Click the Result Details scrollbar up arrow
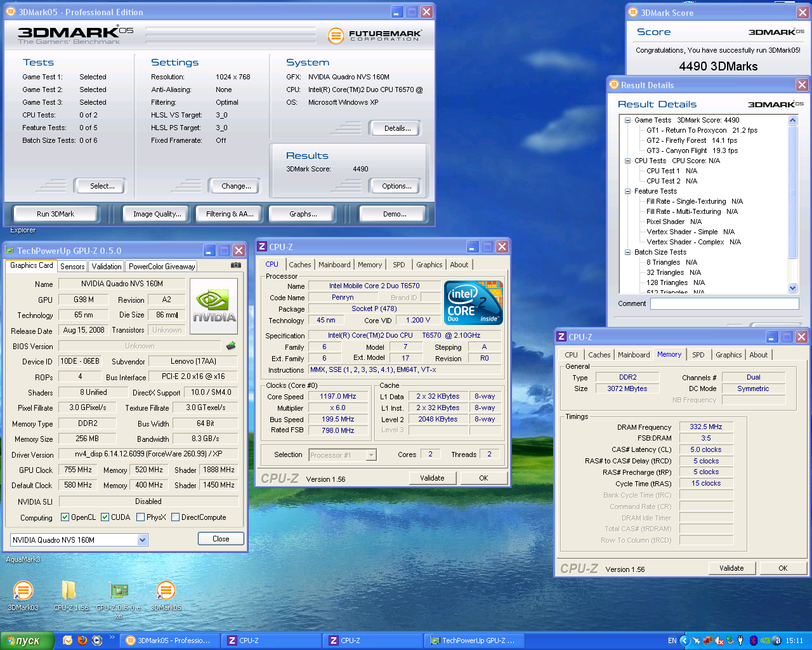 pos(792,120)
